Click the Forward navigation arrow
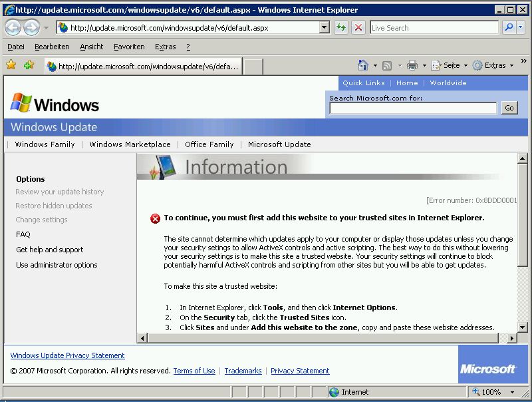This screenshot has height=402, width=532. (x=31, y=27)
